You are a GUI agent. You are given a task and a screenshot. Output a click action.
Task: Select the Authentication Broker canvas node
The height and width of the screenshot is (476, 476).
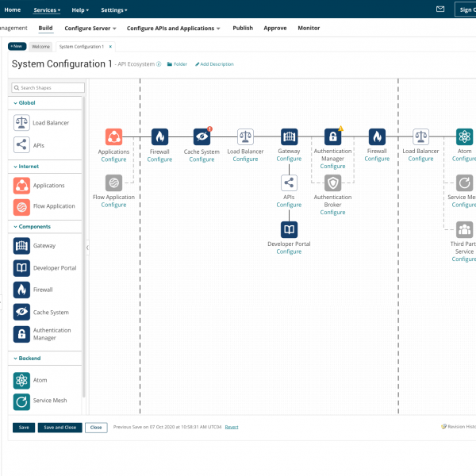pyautogui.click(x=332, y=182)
